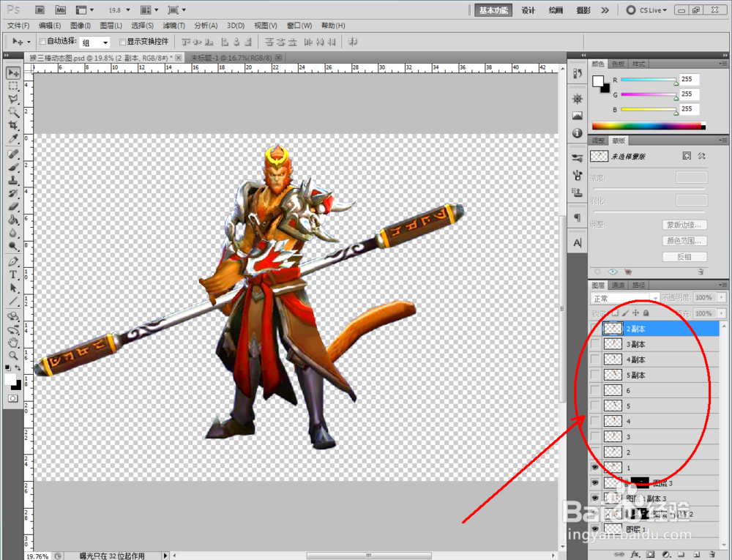
Task: Select the Pen tool
Action: [x=13, y=261]
